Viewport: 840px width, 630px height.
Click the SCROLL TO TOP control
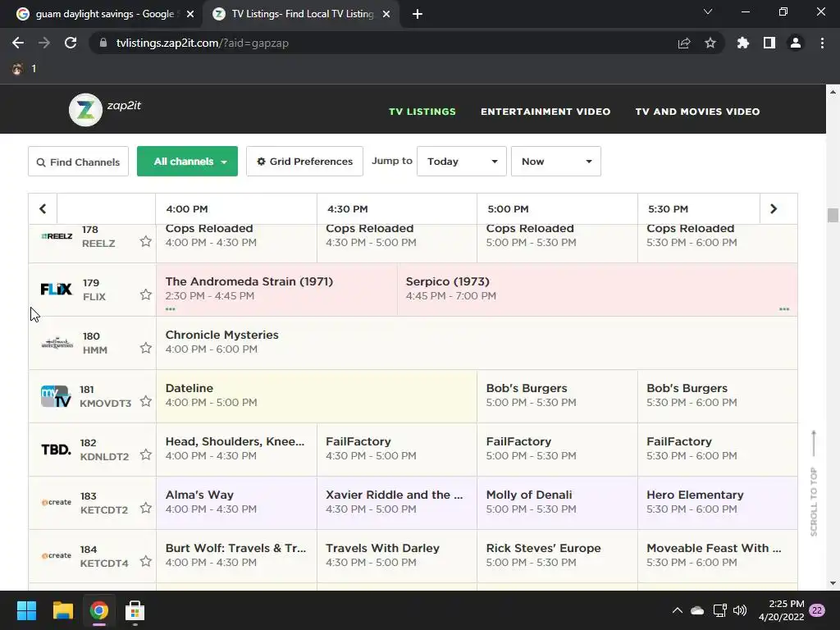coord(814,482)
